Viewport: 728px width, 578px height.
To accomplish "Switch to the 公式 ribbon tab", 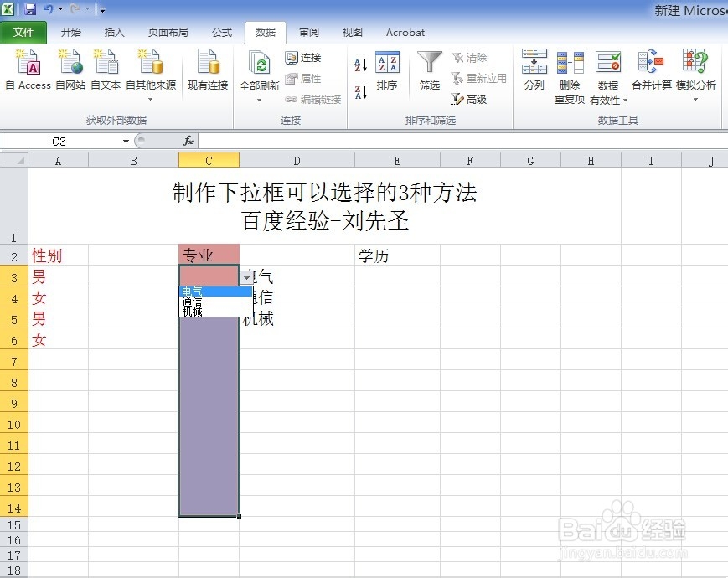I will [221, 32].
